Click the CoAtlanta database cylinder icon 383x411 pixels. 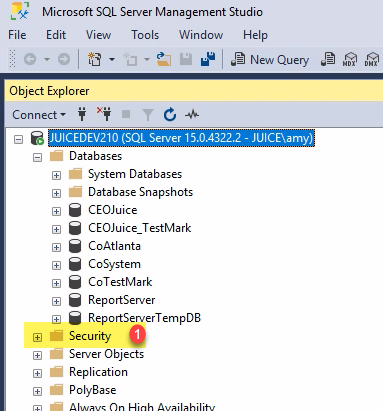[75, 246]
